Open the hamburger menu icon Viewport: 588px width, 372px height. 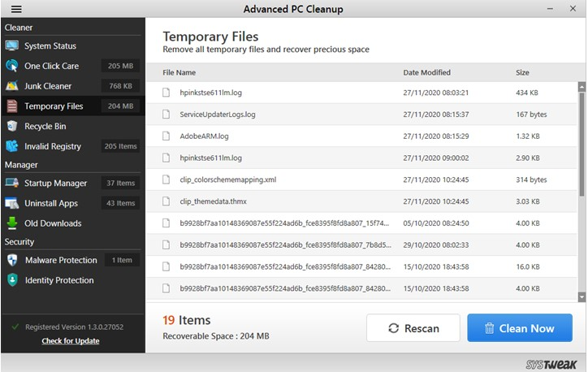pyautogui.click(x=16, y=9)
